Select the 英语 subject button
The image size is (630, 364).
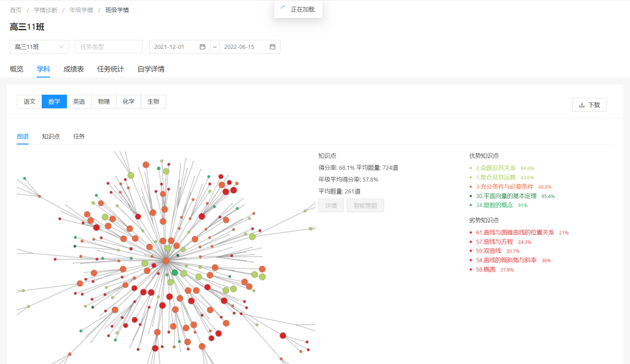[x=79, y=101]
